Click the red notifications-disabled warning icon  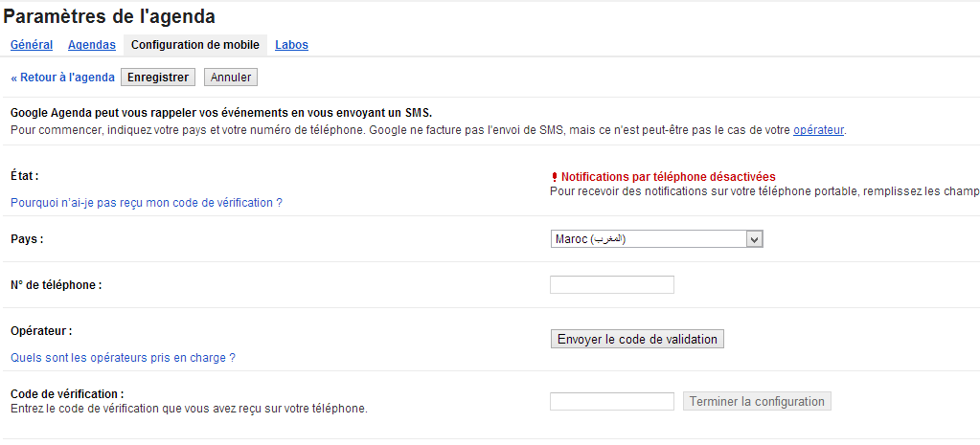554,177
